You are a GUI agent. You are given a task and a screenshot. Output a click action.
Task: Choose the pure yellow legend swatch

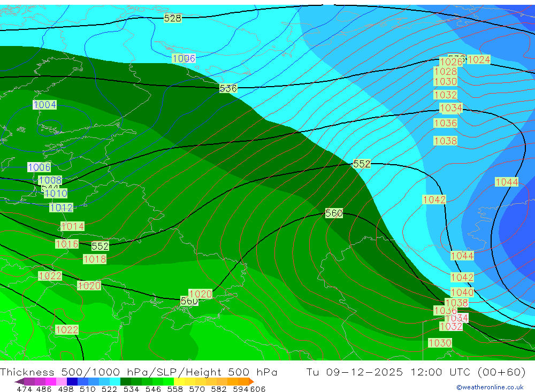179,381
